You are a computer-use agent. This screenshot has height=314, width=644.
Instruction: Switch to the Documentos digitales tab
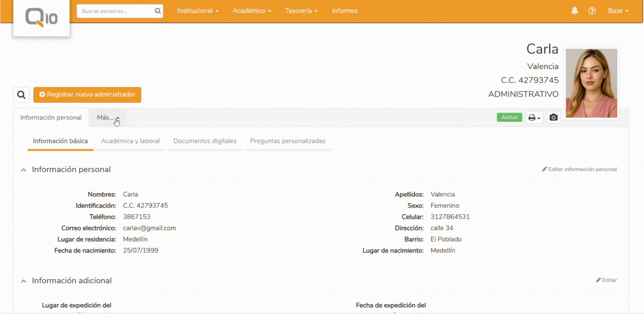pyautogui.click(x=205, y=141)
